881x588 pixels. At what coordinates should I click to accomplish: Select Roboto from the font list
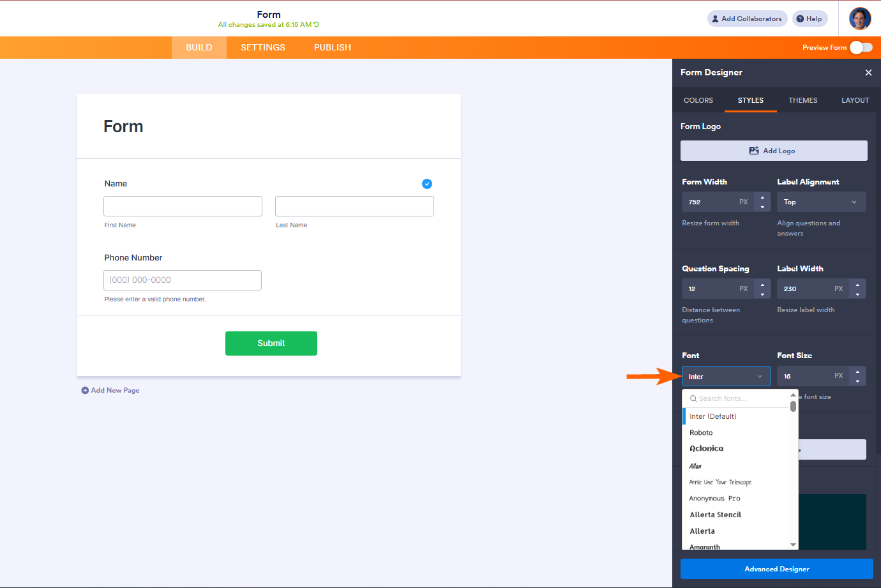click(x=701, y=433)
